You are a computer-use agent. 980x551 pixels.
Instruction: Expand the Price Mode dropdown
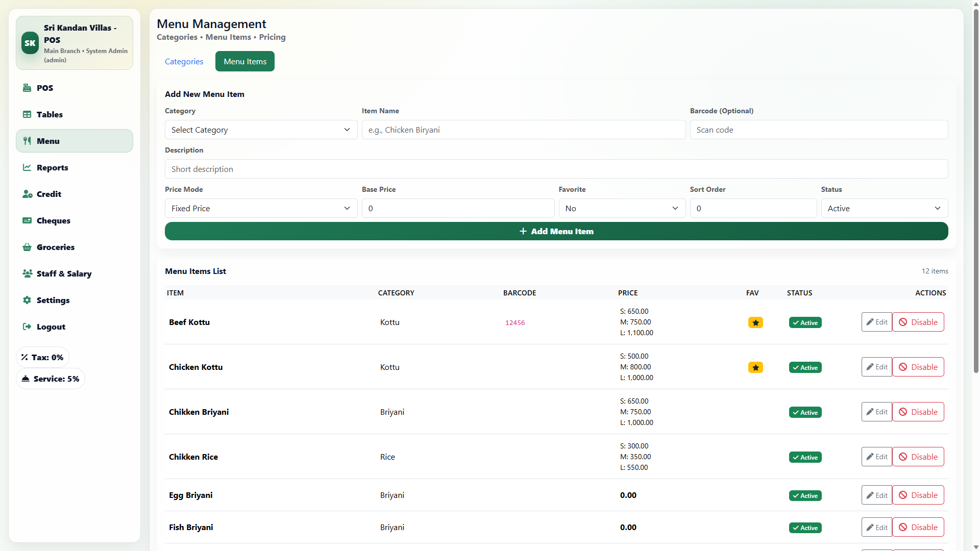pos(261,208)
